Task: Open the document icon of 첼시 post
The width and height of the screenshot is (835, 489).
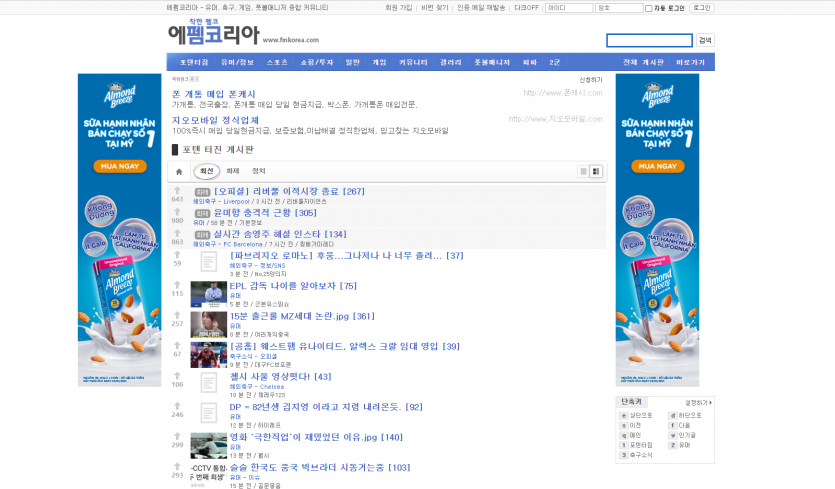Action: pyautogui.click(x=208, y=383)
